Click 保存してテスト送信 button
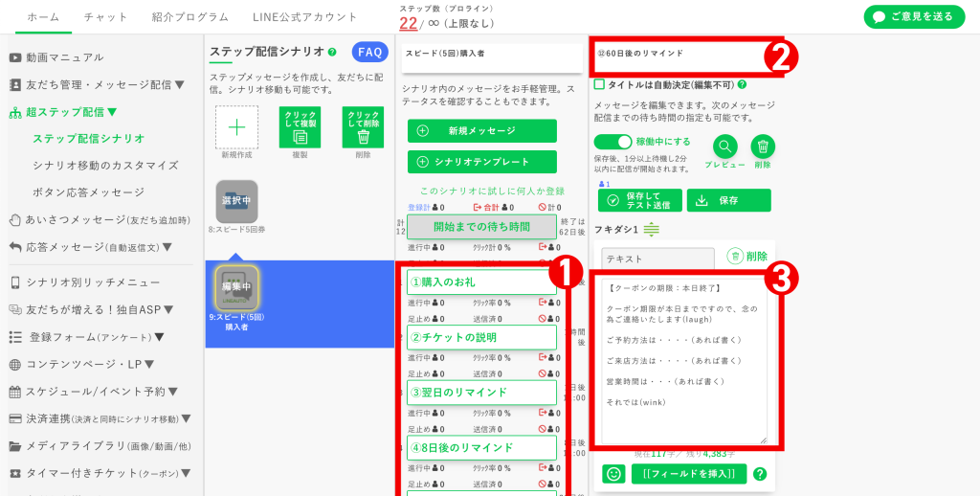Screen dimensions: 980x496 [x=640, y=200]
